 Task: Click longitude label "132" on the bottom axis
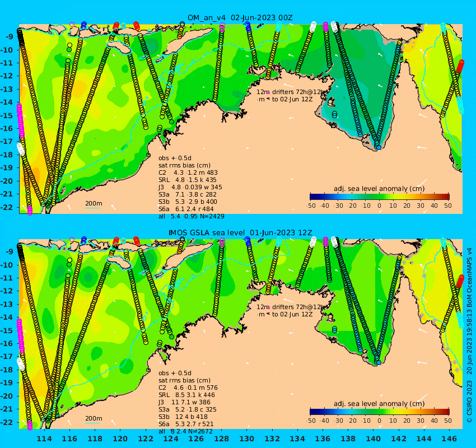tap(272, 438)
